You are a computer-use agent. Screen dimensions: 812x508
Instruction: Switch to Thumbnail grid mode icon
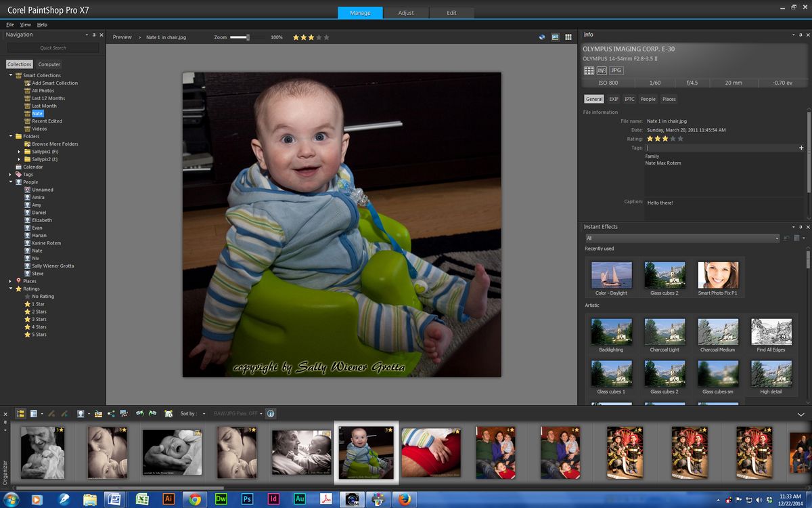point(568,37)
